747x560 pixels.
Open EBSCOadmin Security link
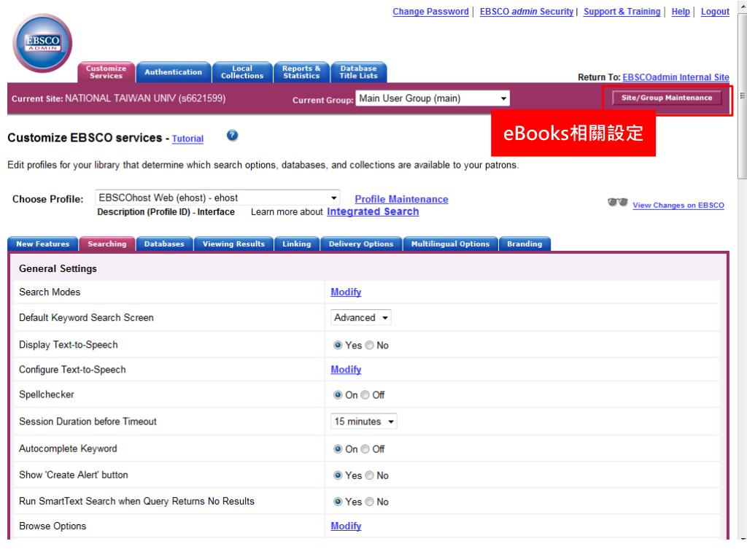click(x=527, y=12)
